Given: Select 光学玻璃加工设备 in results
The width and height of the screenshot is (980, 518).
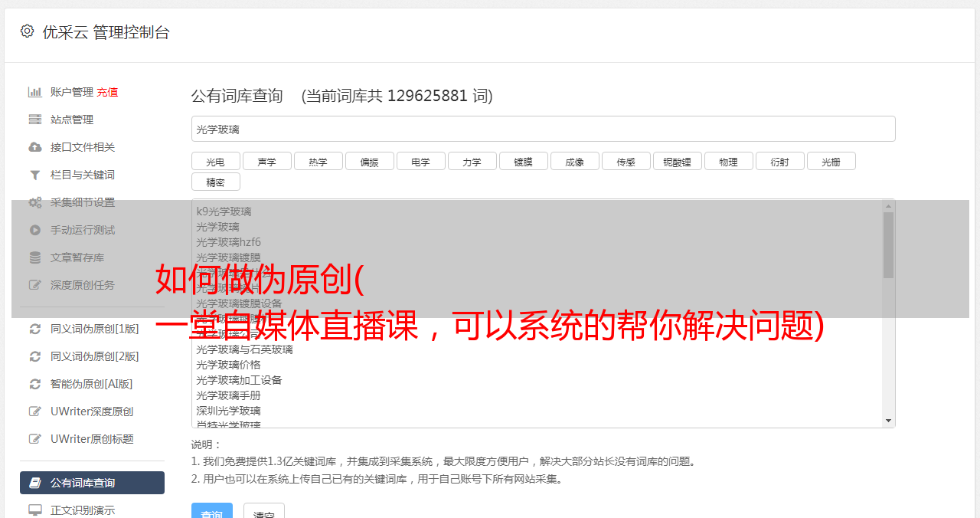Looking at the screenshot, I should point(239,380).
